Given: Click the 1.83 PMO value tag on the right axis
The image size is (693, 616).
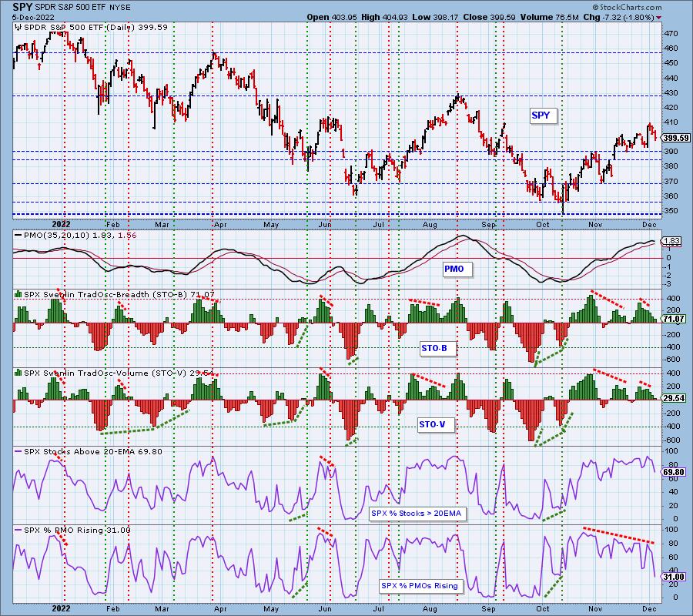Looking at the screenshot, I should 671,241.
